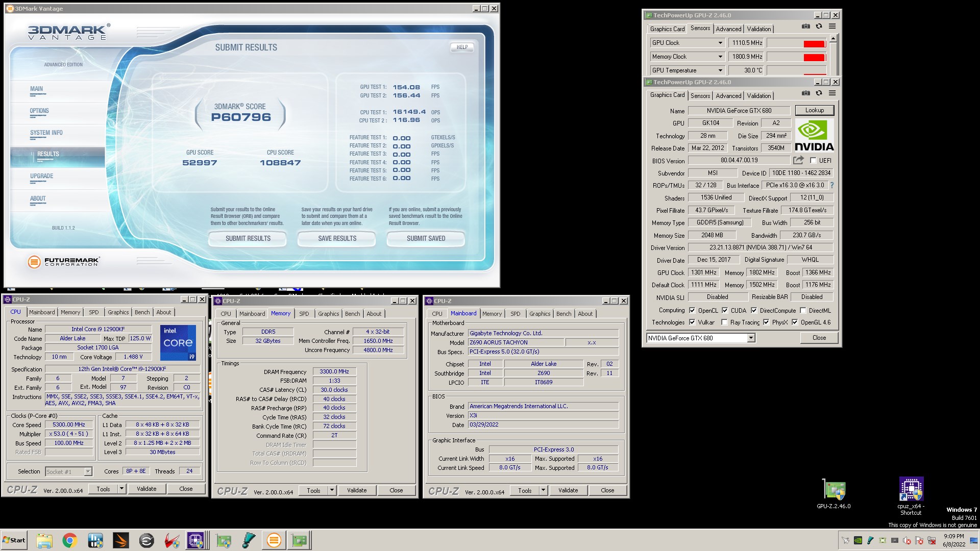Open the GPU-Z Graphics Card window hamburger menu
The width and height of the screenshot is (980, 551).
832,93
